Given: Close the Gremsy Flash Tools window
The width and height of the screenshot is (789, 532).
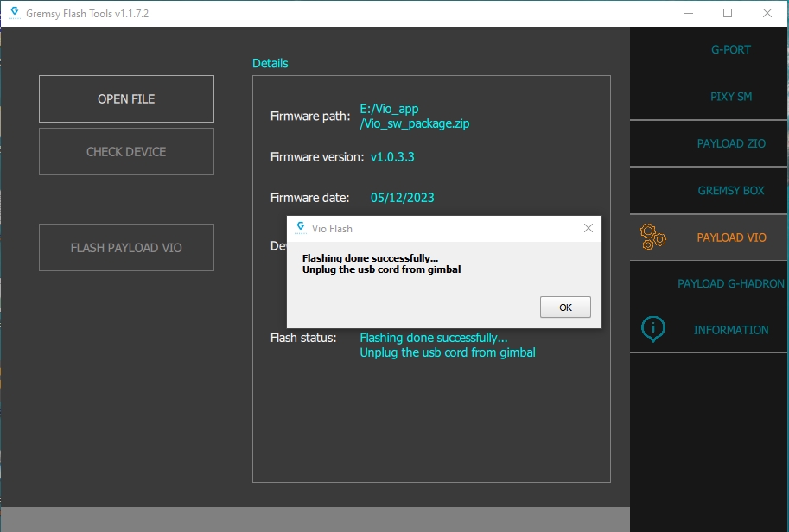Looking at the screenshot, I should click(767, 13).
